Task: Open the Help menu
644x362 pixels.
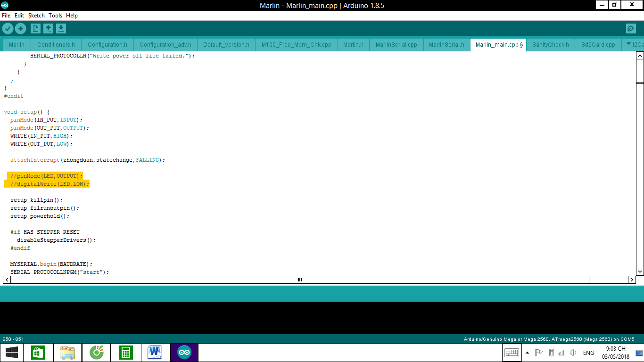Action: [x=72, y=16]
